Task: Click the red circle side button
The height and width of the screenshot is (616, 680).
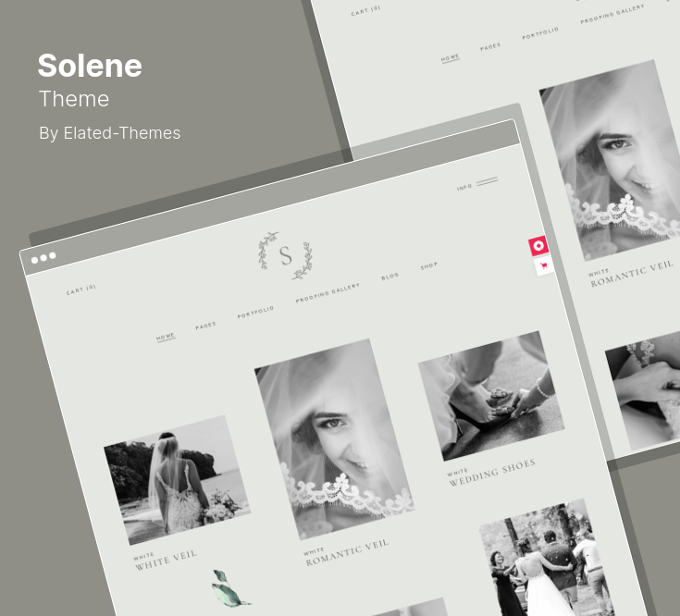Action: coord(538,246)
